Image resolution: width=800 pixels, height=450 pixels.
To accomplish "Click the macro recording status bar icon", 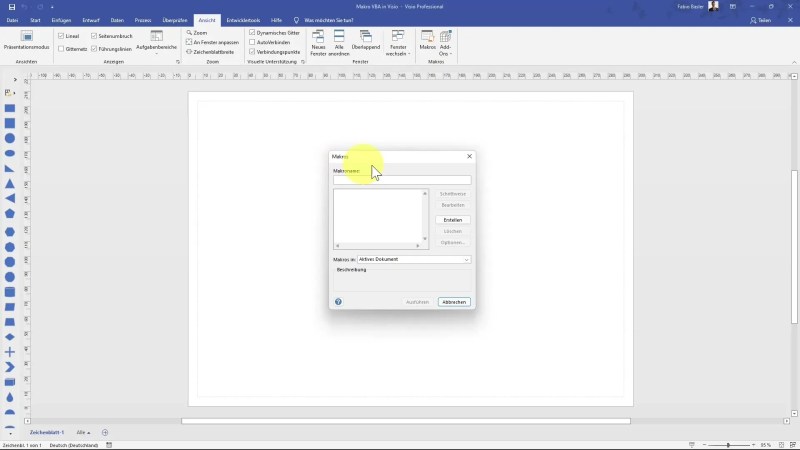I will 109,445.
